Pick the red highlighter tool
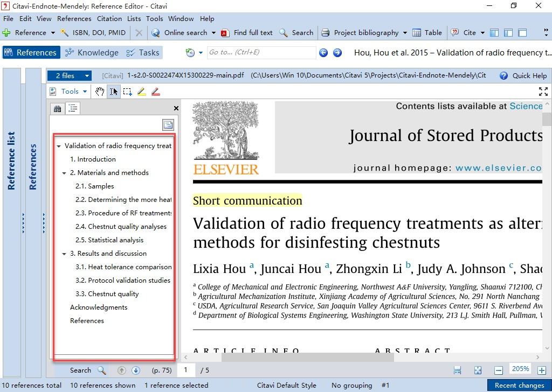The image size is (552, 392). point(156,92)
